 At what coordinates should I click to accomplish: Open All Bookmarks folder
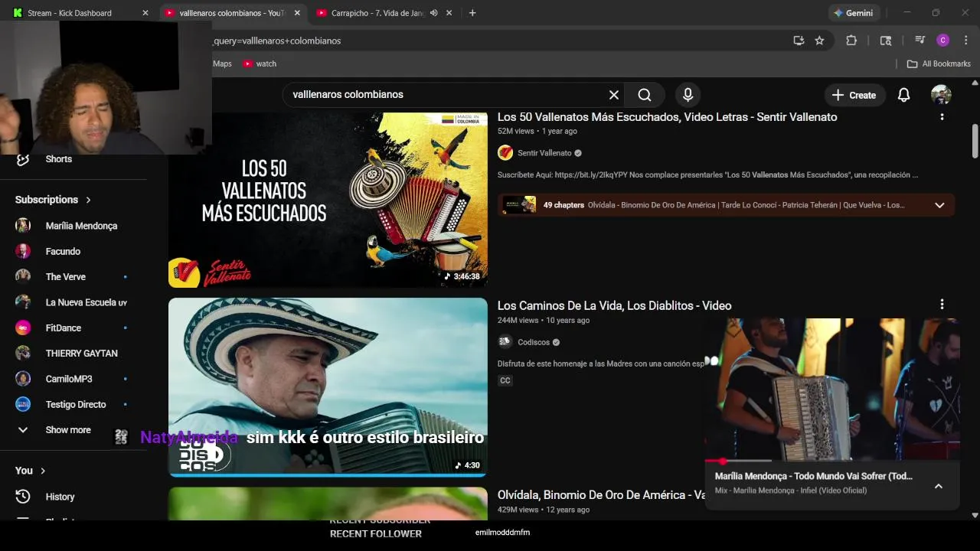(x=939, y=64)
